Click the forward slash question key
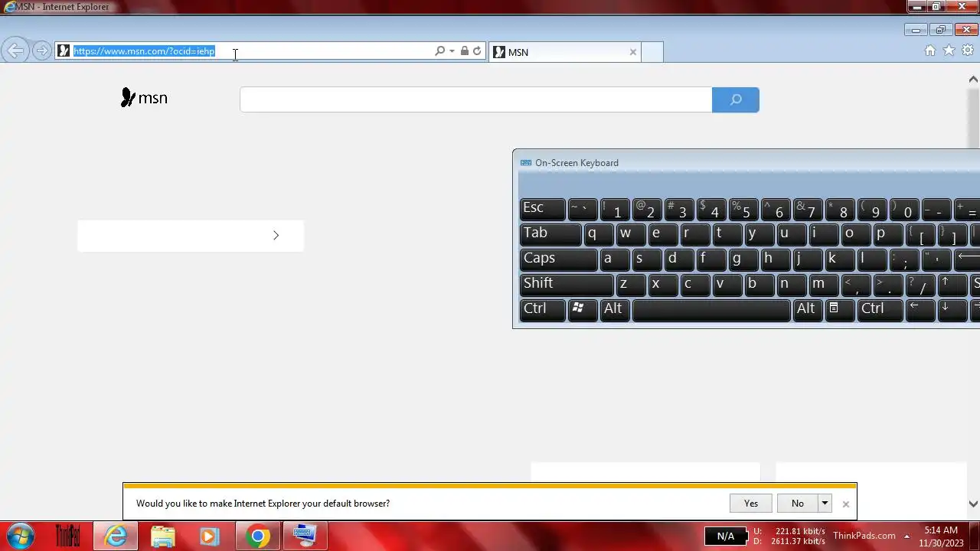The image size is (980, 551). point(920,284)
